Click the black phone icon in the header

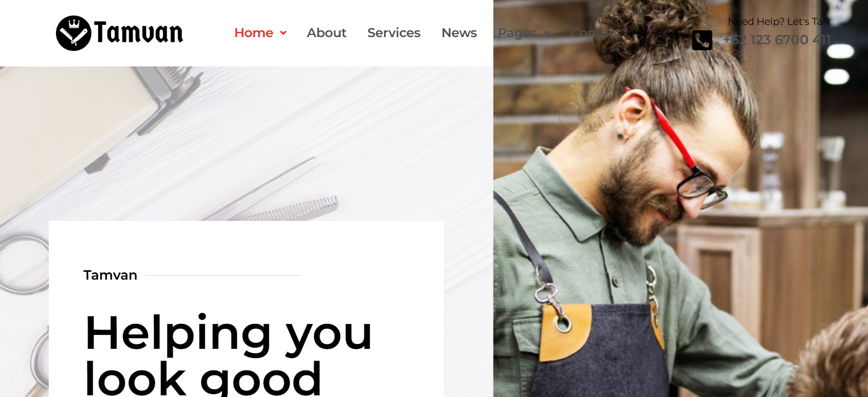coord(702,40)
